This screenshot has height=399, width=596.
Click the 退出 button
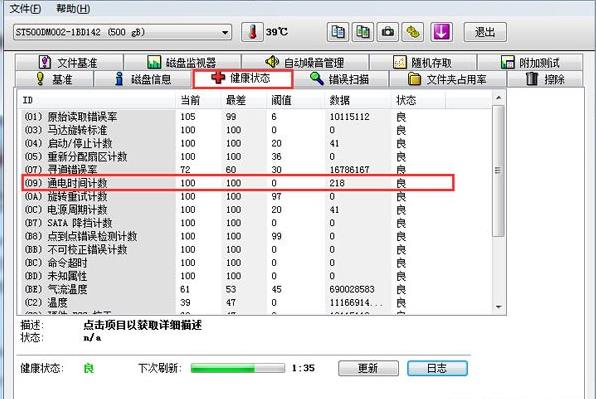(x=485, y=32)
